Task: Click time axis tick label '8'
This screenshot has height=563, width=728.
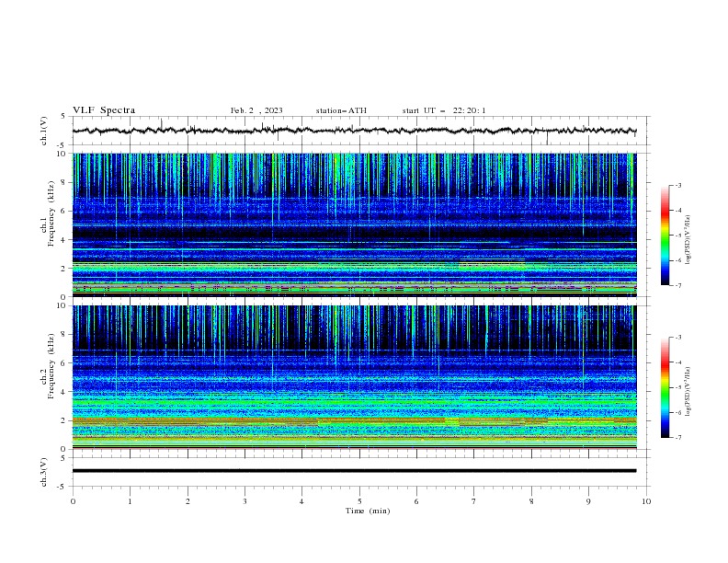Action: [x=531, y=501]
